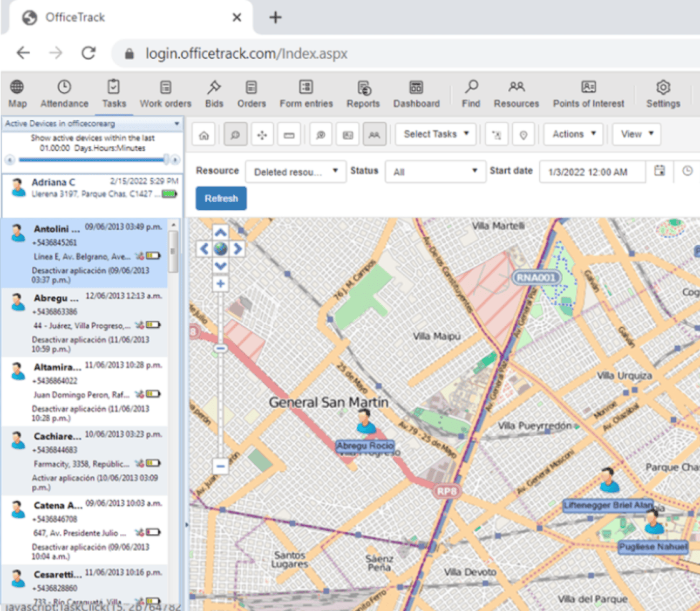Open the Attendance section
The image size is (700, 611).
64,94
